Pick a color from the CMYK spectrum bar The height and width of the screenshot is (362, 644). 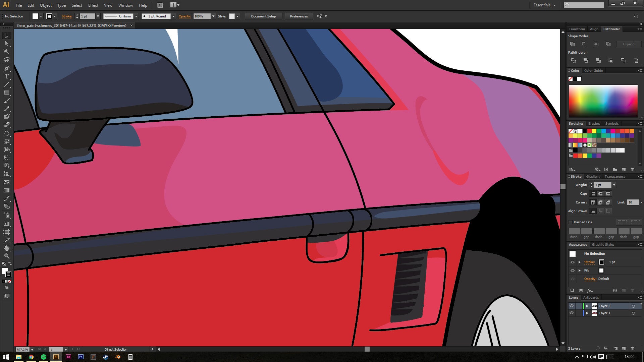tap(603, 101)
